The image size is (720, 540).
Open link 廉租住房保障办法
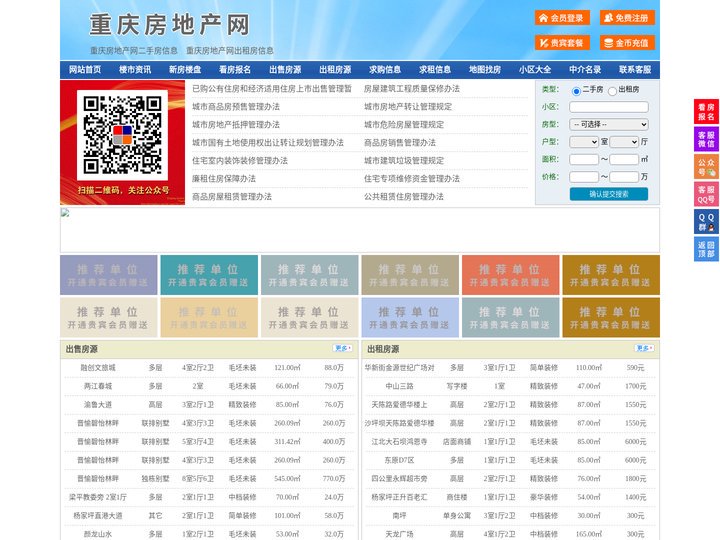click(224, 179)
